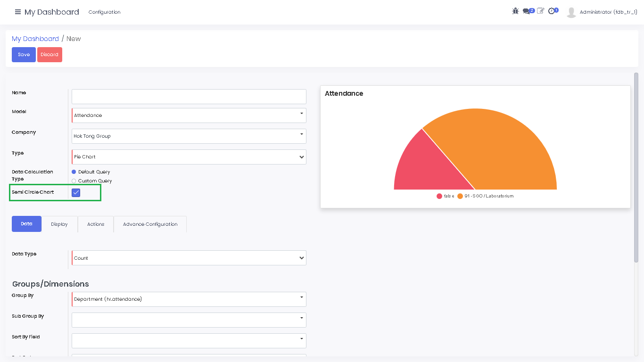Click the Save button
Screen dimensions: 644x362
point(24,55)
